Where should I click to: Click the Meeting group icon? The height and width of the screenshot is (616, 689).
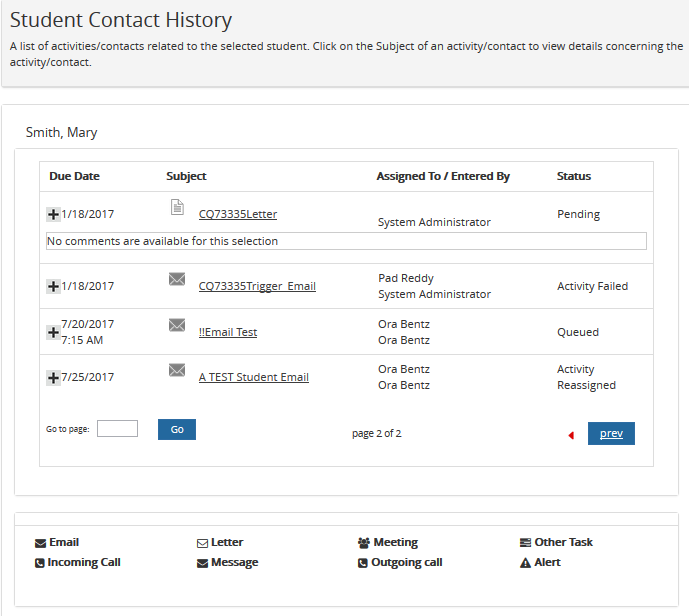pos(364,543)
